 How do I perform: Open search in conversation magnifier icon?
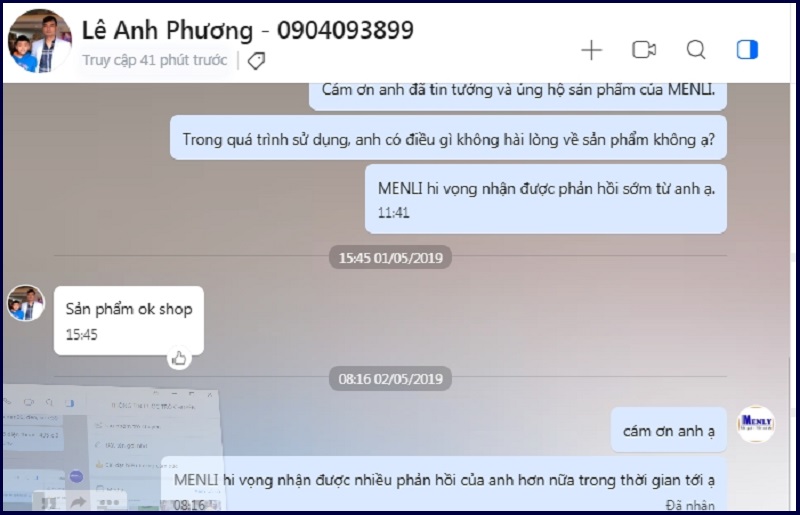coord(696,50)
